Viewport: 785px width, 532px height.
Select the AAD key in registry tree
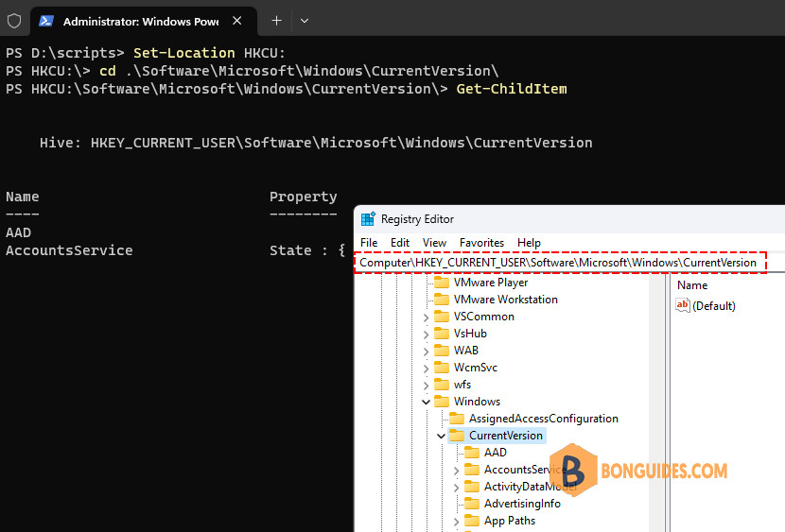pyautogui.click(x=496, y=453)
